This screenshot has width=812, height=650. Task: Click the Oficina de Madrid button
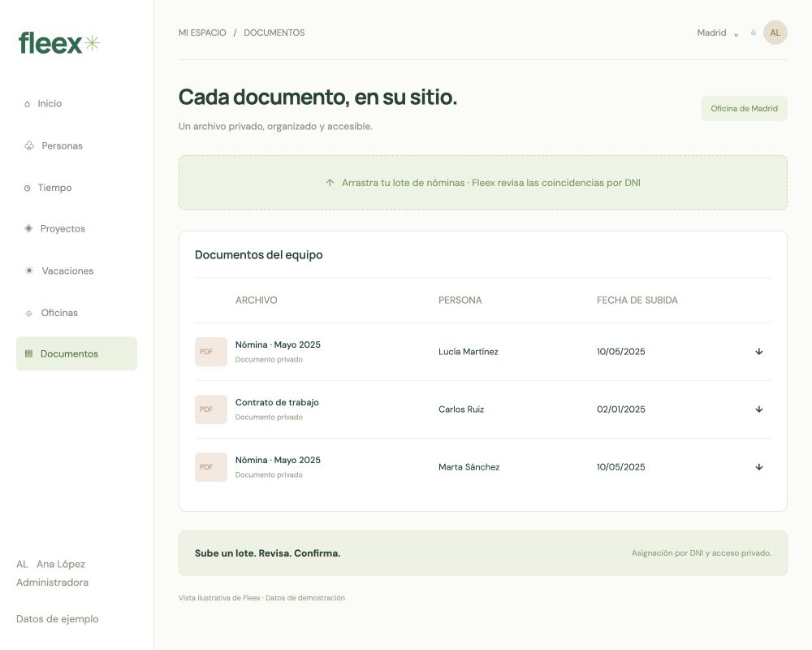click(x=744, y=108)
